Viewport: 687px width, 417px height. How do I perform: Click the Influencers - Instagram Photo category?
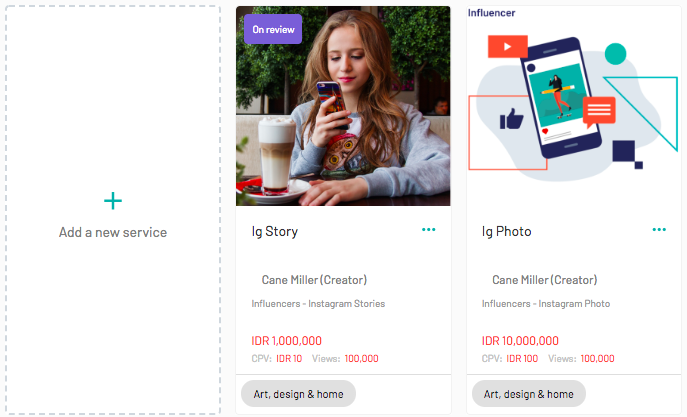(546, 304)
